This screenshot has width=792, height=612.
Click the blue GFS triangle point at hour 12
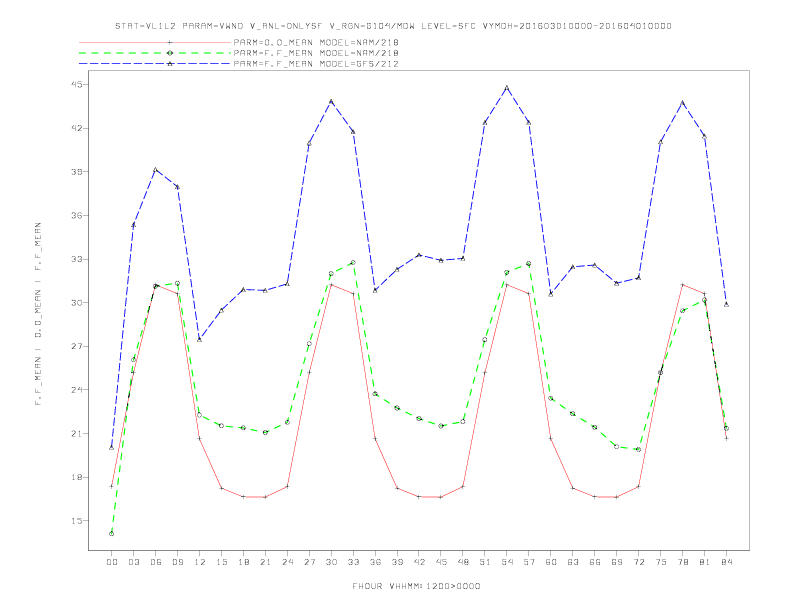[x=200, y=339]
